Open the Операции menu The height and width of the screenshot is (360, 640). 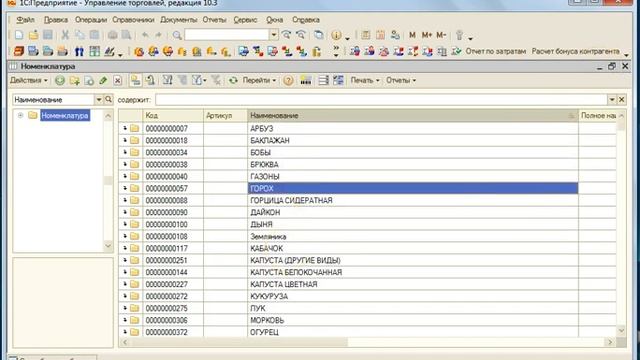(91, 20)
